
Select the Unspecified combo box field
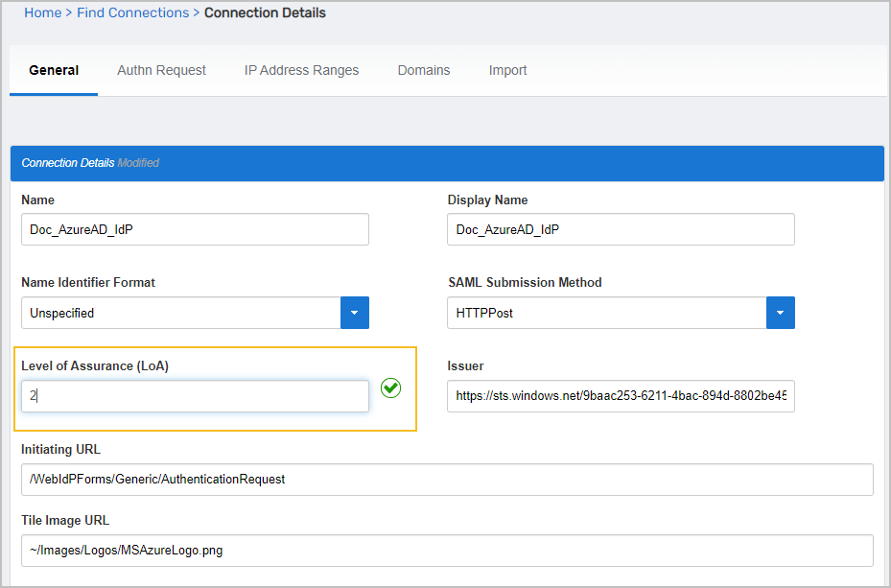click(x=181, y=313)
